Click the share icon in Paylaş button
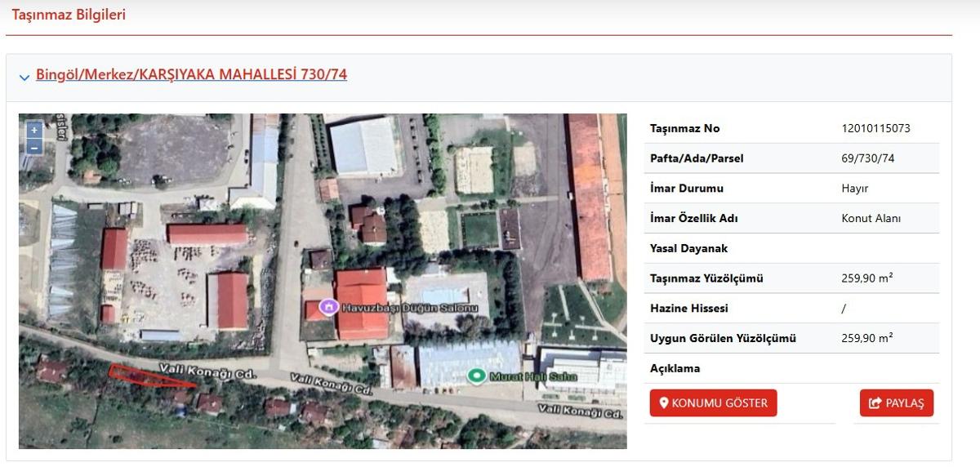This screenshot has height=467, width=980. 875,403
